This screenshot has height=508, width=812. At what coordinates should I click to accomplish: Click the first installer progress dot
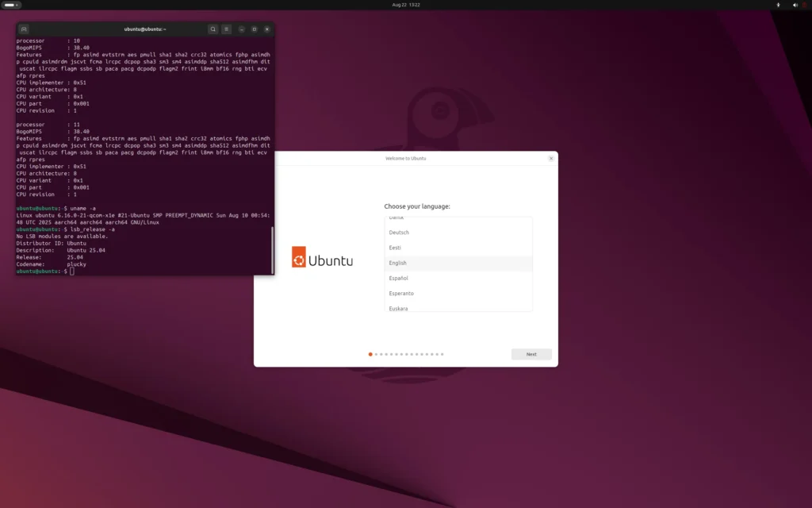tap(370, 354)
